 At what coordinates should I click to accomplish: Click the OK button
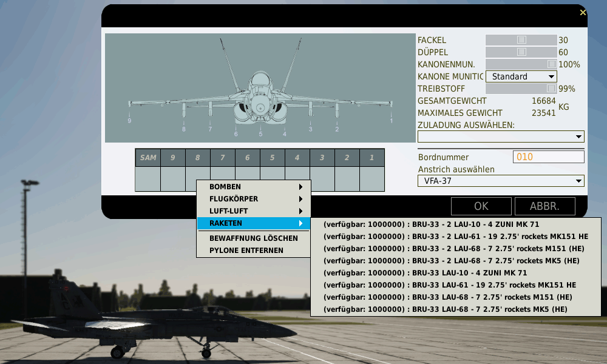[x=481, y=206]
